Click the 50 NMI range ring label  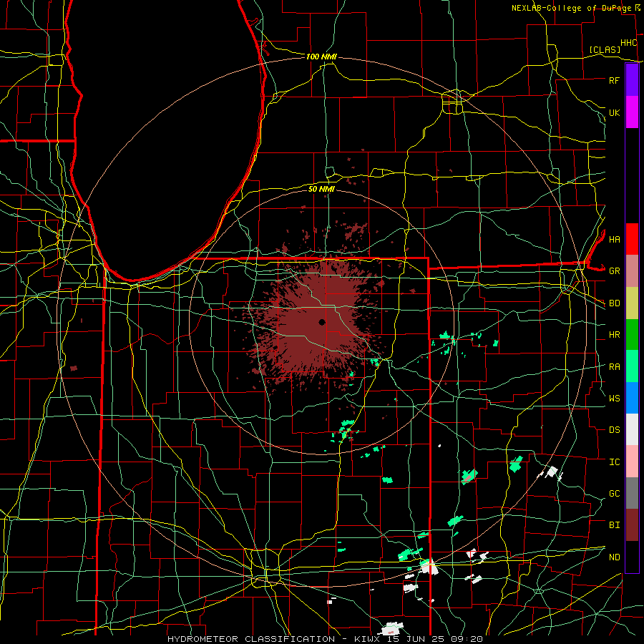click(x=321, y=189)
